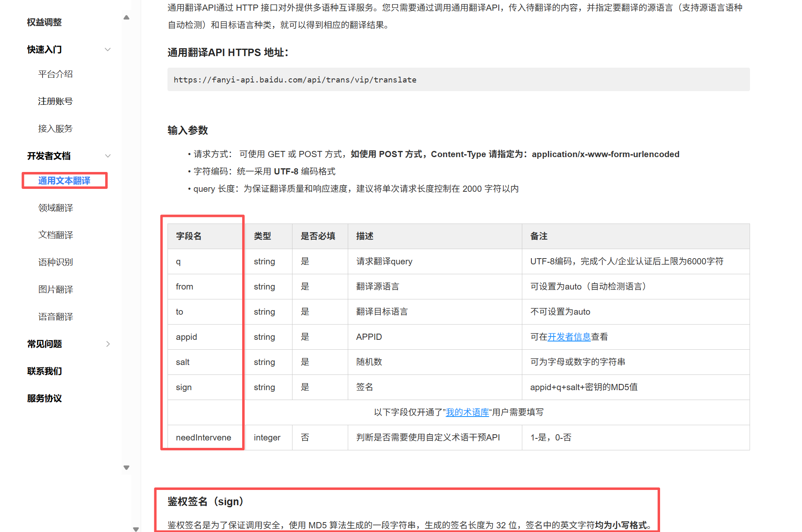The height and width of the screenshot is (532, 802).
Task: Click the sidebar scroll down arrow
Action: [x=126, y=467]
